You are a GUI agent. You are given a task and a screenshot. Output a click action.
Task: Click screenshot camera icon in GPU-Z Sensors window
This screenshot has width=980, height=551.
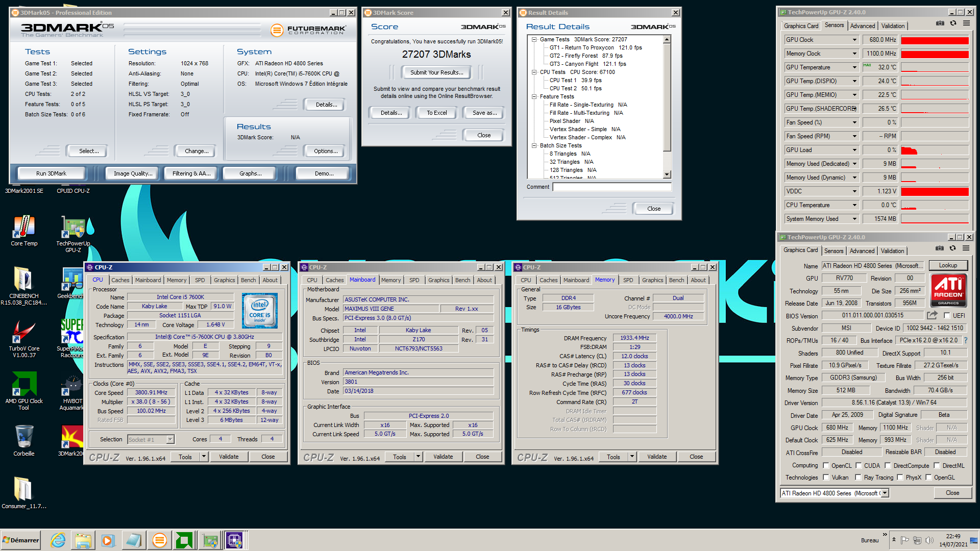click(x=940, y=23)
